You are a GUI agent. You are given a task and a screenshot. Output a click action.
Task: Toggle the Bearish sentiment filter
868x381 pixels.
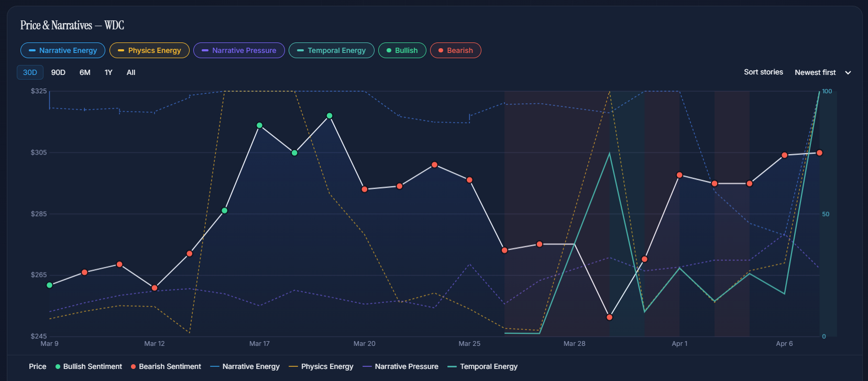(455, 50)
